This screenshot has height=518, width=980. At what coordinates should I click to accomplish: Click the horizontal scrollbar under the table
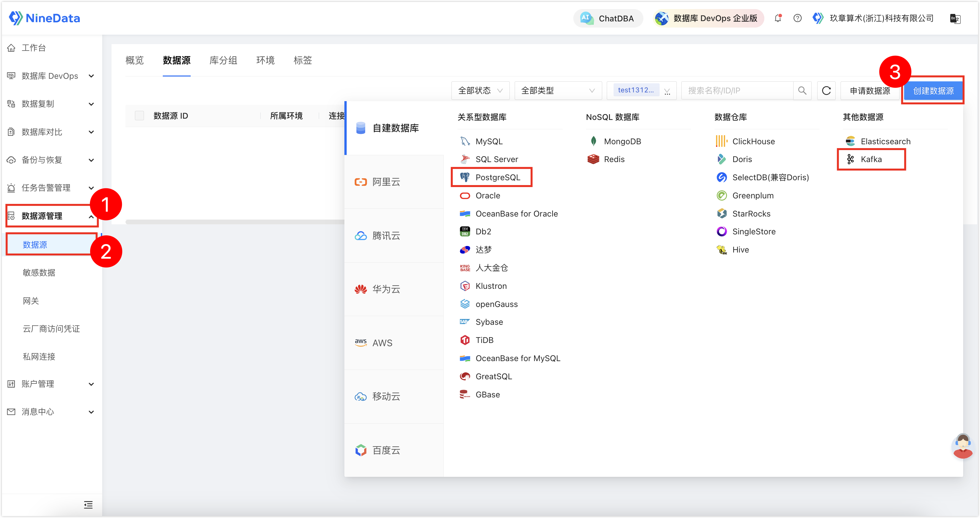point(235,222)
